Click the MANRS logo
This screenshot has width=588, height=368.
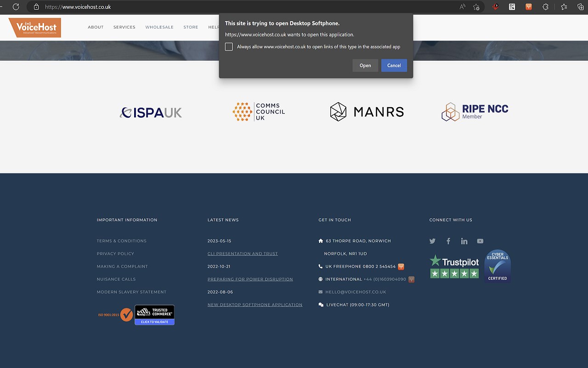point(367,112)
